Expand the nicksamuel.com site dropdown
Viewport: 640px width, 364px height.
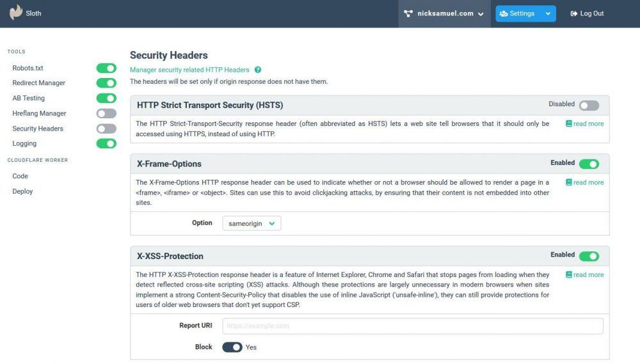[x=444, y=13]
